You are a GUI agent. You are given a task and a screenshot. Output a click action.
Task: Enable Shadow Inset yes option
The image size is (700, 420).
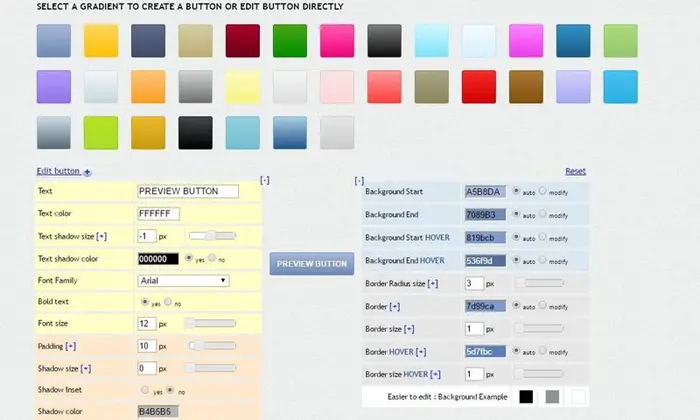(x=145, y=390)
